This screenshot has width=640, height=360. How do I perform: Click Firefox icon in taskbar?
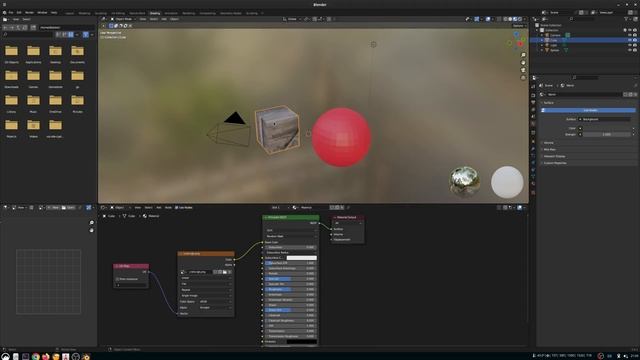pyautogui.click(x=45, y=357)
